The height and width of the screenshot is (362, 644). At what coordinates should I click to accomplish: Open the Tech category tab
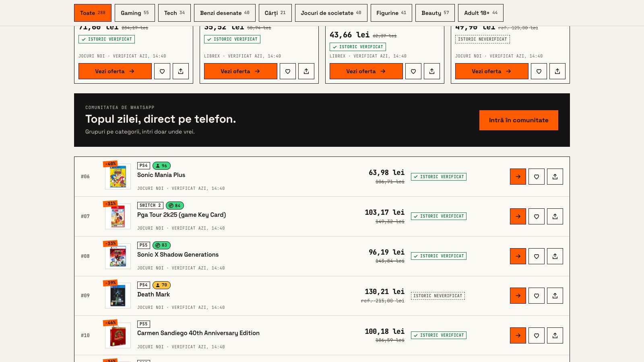(174, 13)
